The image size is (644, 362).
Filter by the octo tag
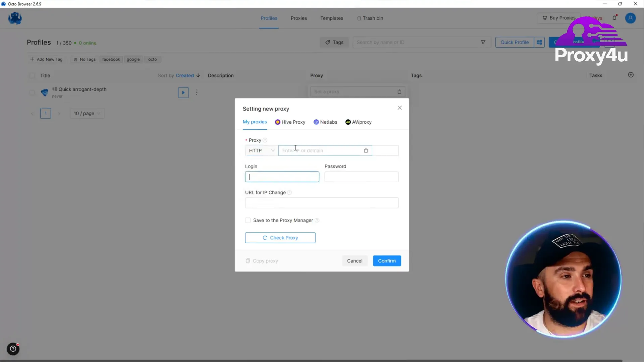point(152,59)
